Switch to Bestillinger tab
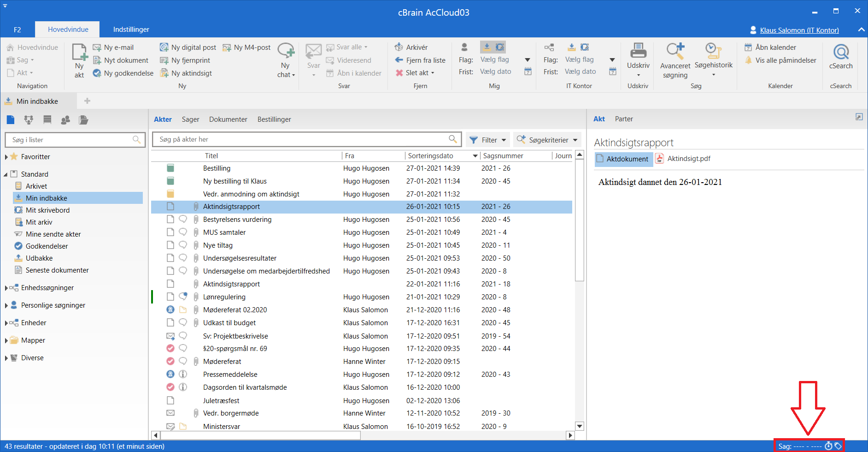The width and height of the screenshot is (868, 452). point(274,119)
